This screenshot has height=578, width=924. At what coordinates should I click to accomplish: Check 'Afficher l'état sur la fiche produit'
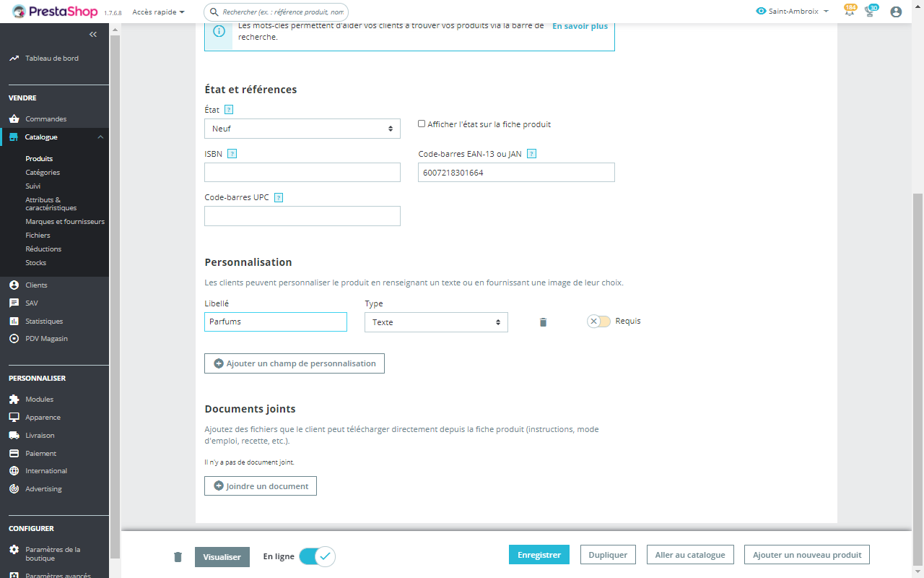(x=422, y=124)
